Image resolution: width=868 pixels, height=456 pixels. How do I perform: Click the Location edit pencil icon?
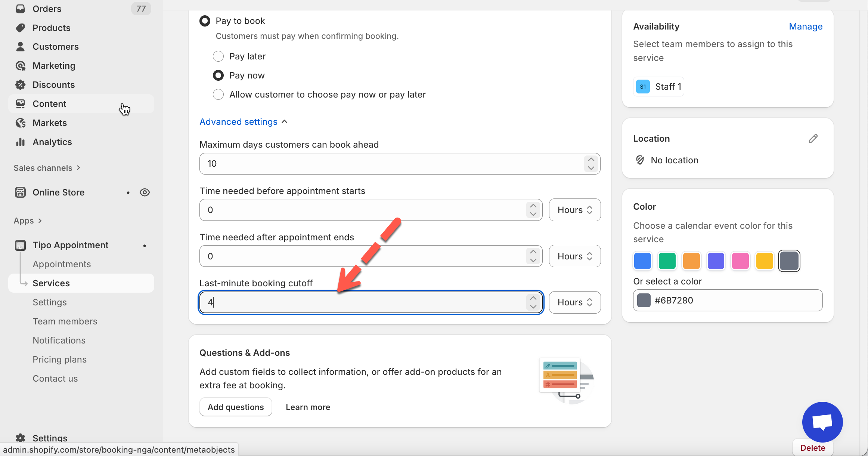[x=813, y=139]
